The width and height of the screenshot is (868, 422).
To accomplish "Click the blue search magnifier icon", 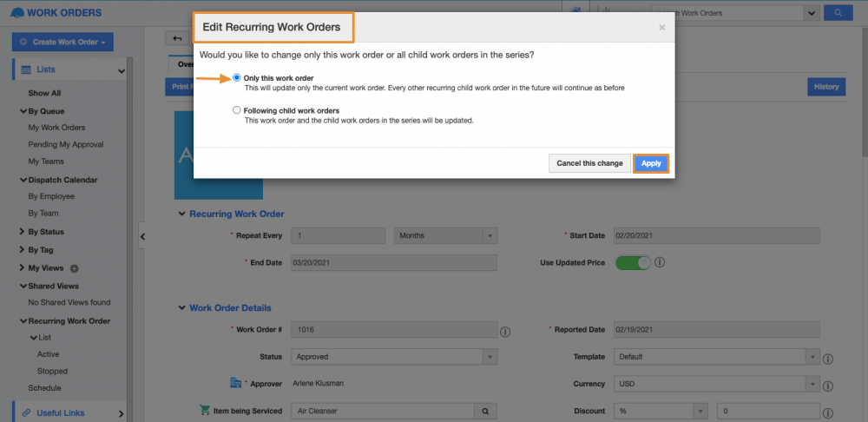I will pos(838,13).
